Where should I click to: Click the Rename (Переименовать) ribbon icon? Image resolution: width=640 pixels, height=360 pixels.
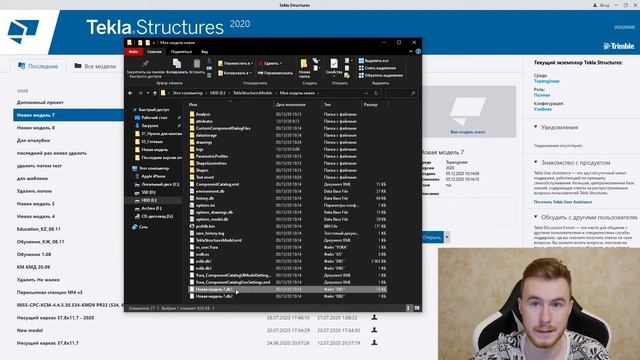260,73
